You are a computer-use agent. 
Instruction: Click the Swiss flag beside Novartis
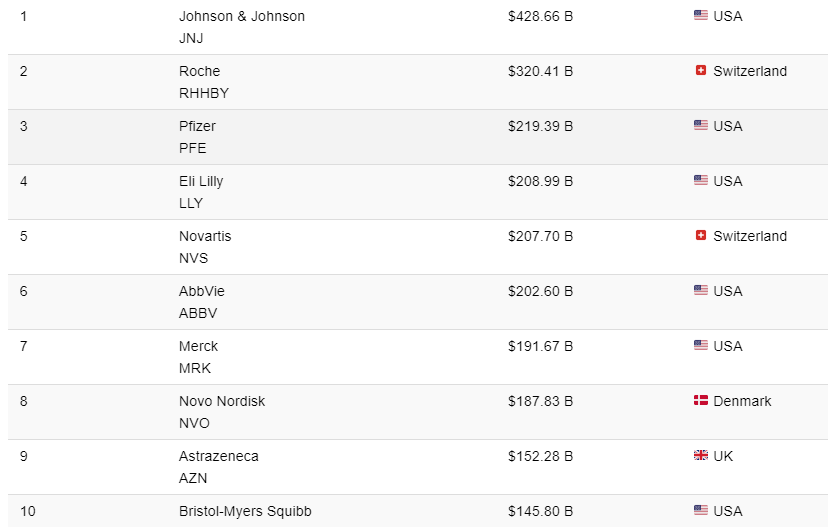click(700, 236)
